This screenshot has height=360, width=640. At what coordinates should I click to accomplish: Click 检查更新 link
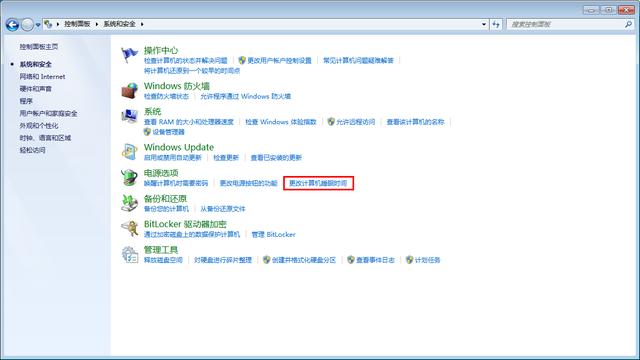(226, 158)
